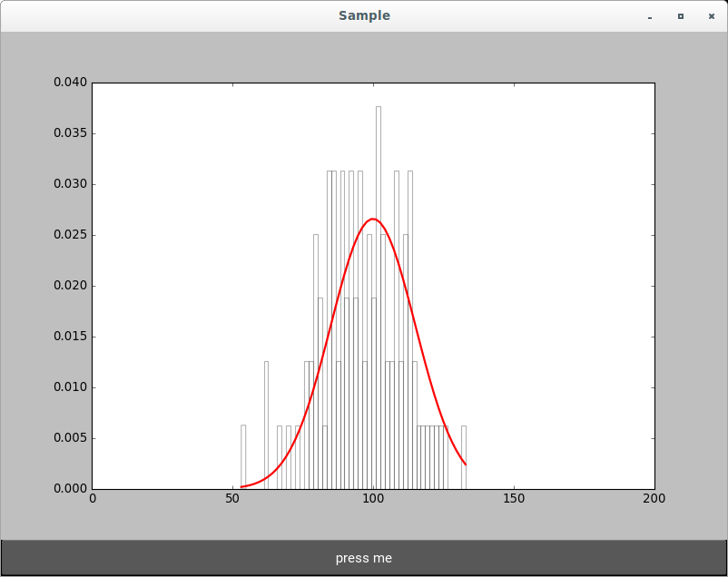The image size is (728, 577).
Task: Click the rightmost histogram bar
Action: tap(463, 456)
